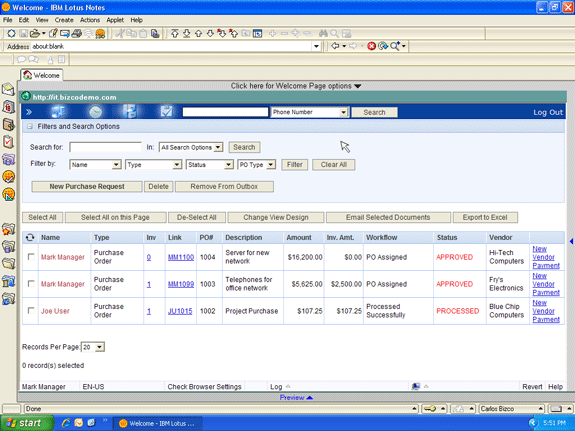Open the MM1100 link
Screen dimensions: 575x431
point(181,257)
